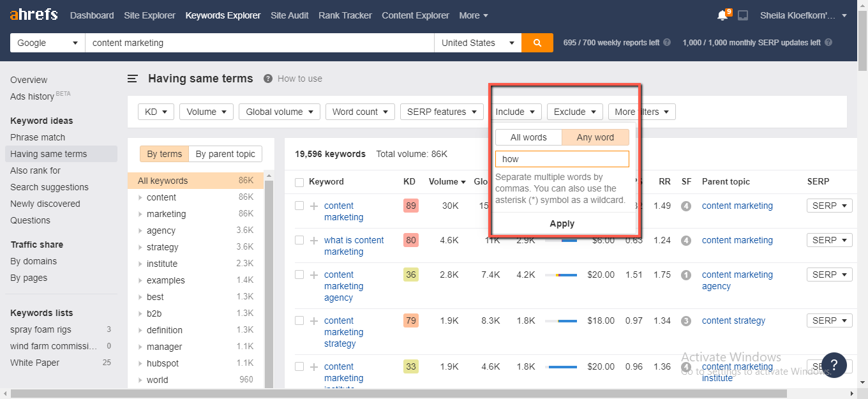Open the round help chat bubble

[x=834, y=365]
